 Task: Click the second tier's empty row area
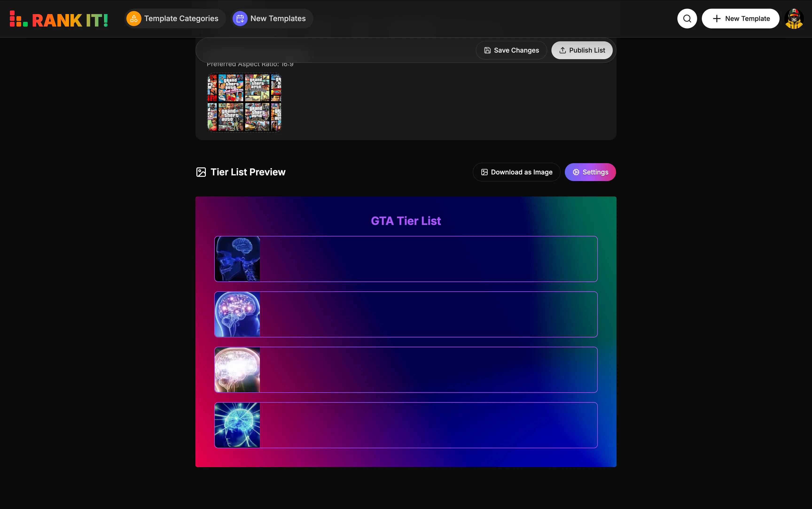(428, 314)
